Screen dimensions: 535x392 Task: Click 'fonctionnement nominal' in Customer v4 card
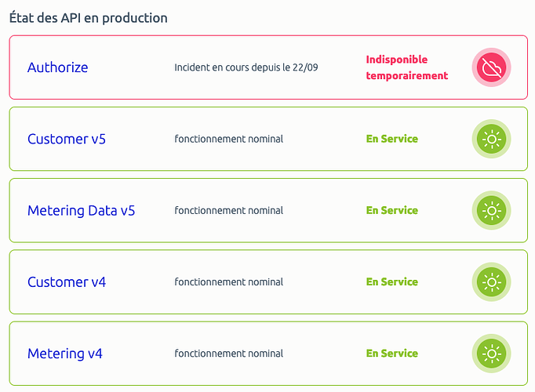[x=228, y=281]
